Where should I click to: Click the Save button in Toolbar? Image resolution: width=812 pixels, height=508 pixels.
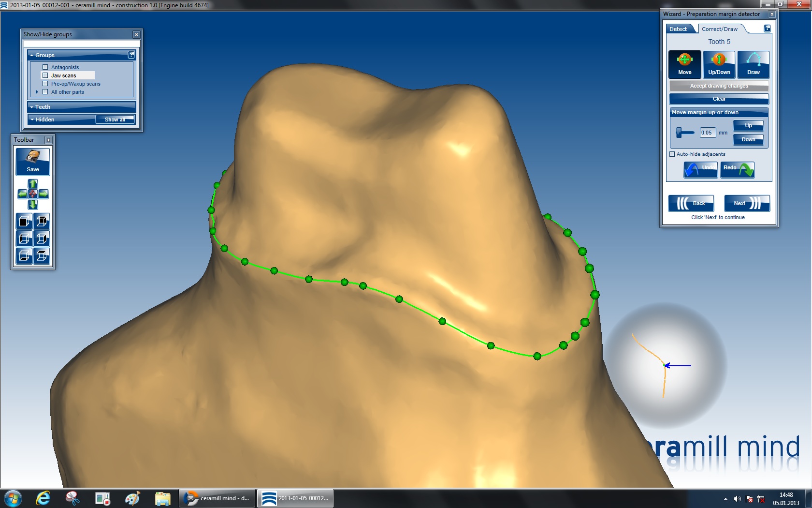point(33,161)
